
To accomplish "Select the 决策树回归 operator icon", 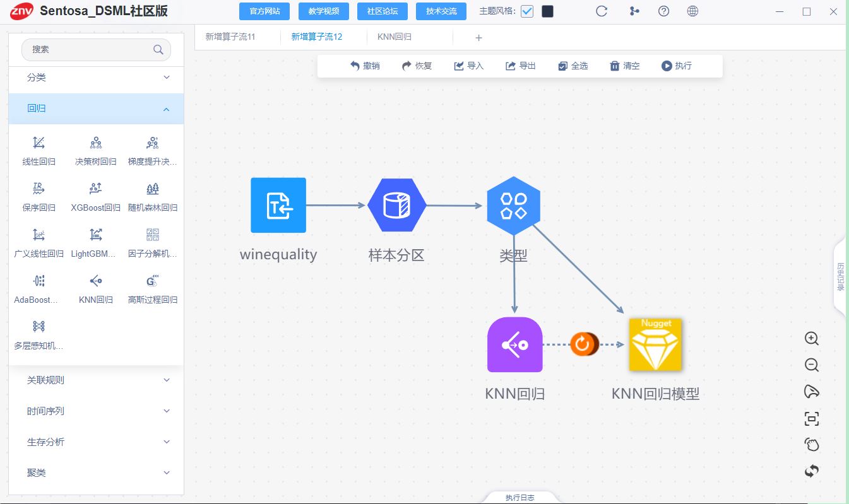I will click(96, 143).
